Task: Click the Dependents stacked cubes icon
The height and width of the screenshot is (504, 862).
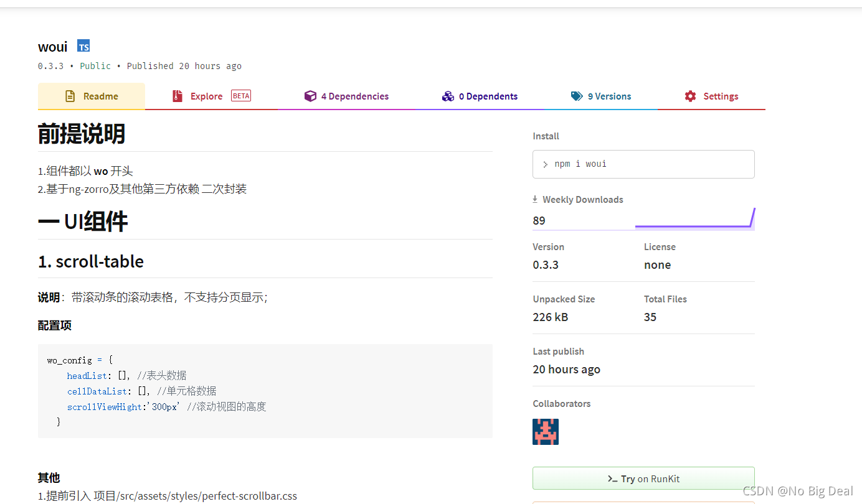Action: click(448, 96)
